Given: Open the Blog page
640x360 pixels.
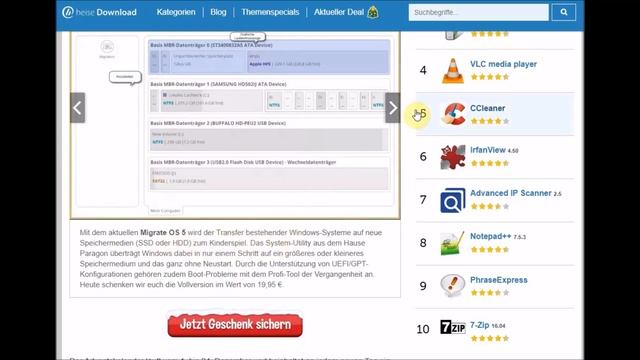Looking at the screenshot, I should 218,12.
